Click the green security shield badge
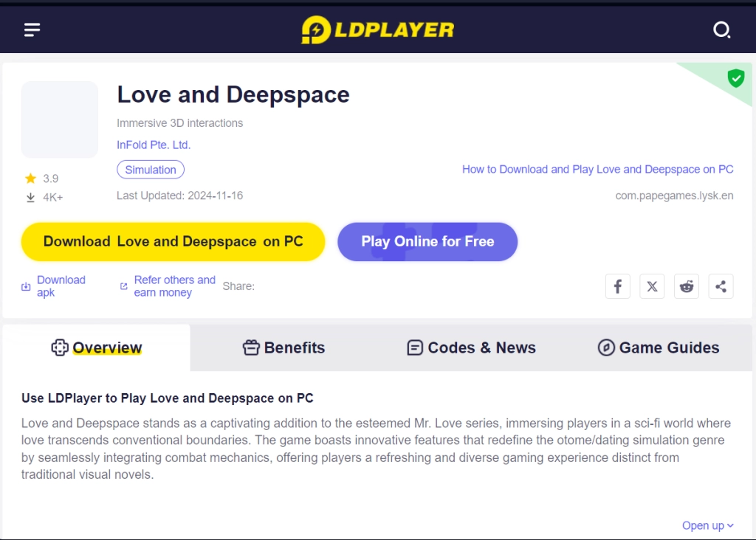 coord(736,78)
